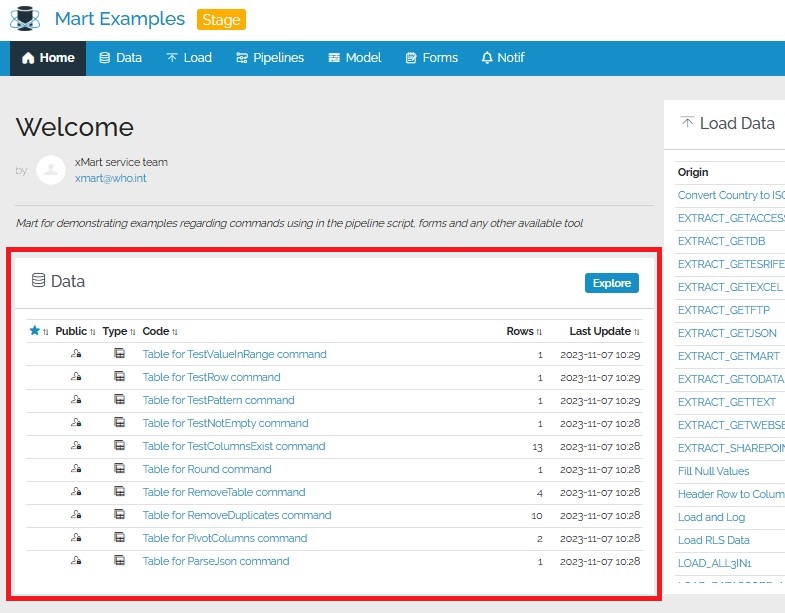Click public lock icon for TestRow row
This screenshot has width=785, height=613.
click(x=76, y=377)
